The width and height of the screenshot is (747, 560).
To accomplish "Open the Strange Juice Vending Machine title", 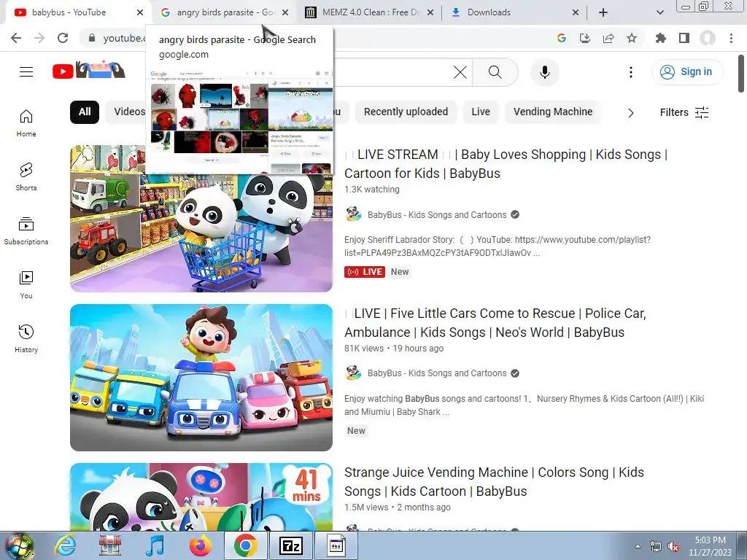I will [494, 481].
